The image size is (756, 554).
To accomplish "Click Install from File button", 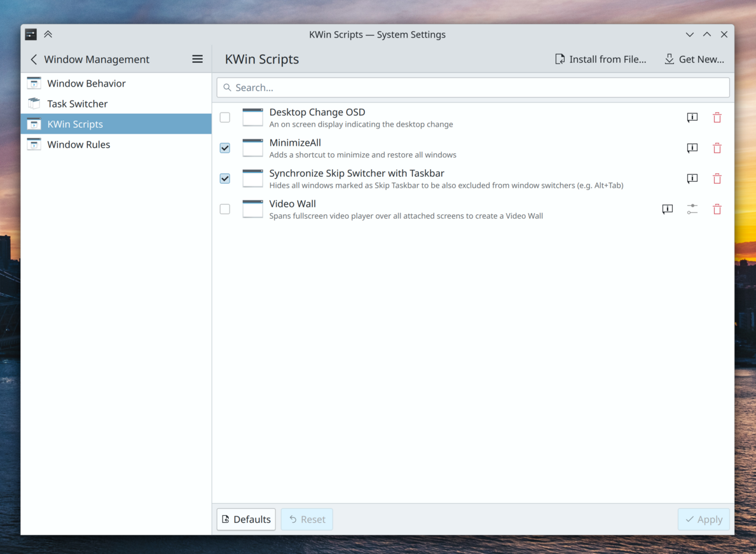I will [x=600, y=59].
